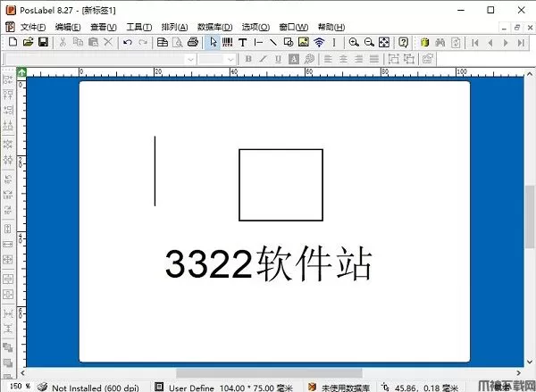Open label setup icon left of print preview
This screenshot has width=536, height=392.
tap(163, 42)
